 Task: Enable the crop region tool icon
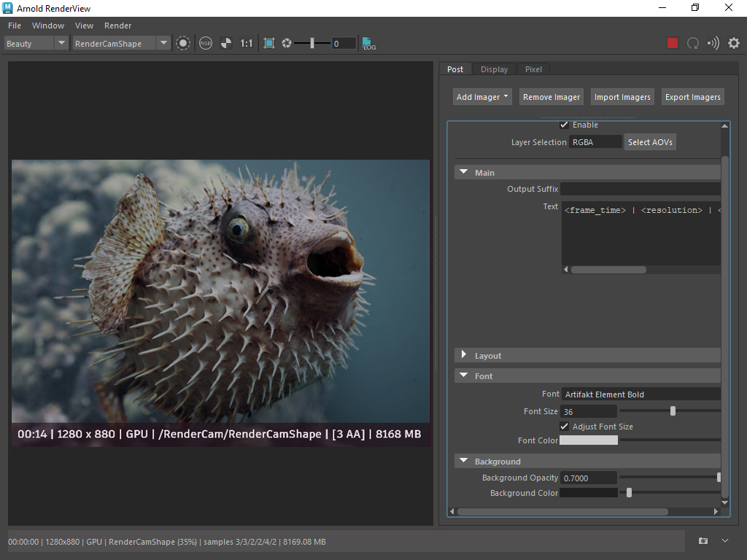point(269,43)
